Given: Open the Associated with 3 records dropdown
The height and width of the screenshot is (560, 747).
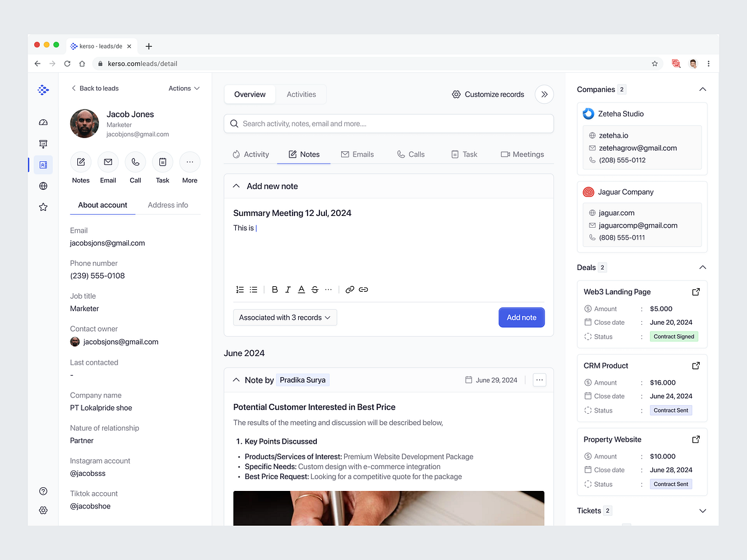Looking at the screenshot, I should (284, 317).
